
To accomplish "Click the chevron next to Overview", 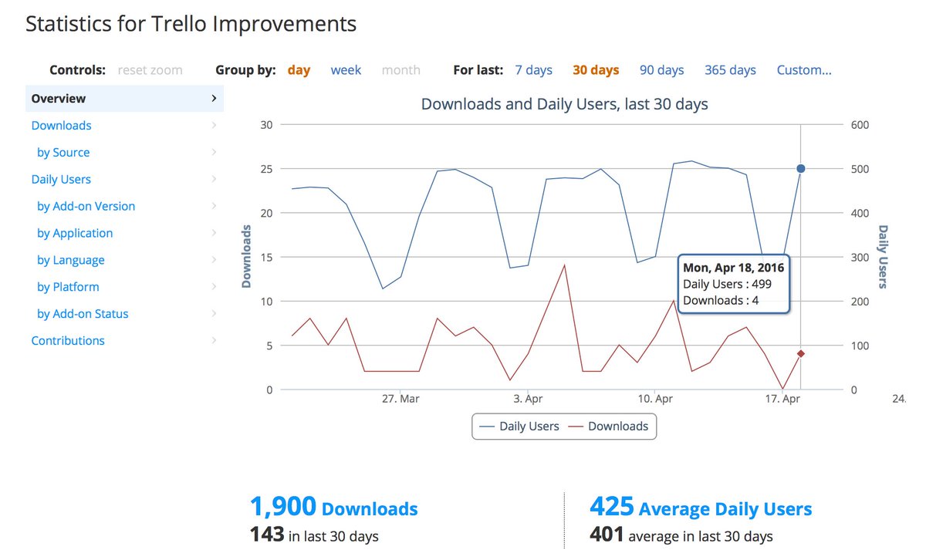I will pyautogui.click(x=214, y=99).
